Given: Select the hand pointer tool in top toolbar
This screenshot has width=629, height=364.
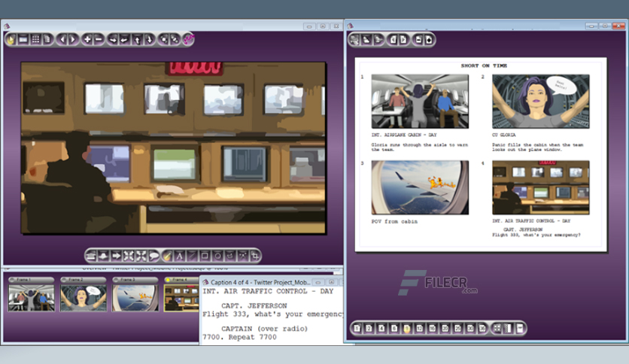Looking at the screenshot, I should [x=11, y=39].
